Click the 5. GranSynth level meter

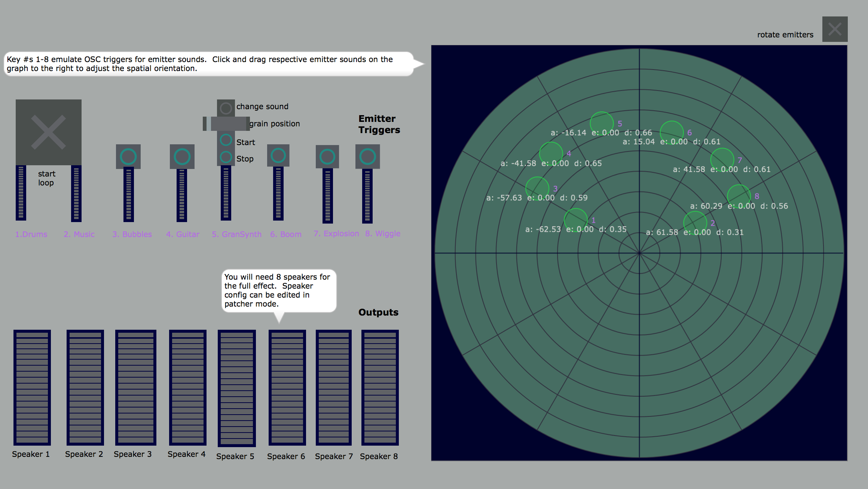pos(226,193)
